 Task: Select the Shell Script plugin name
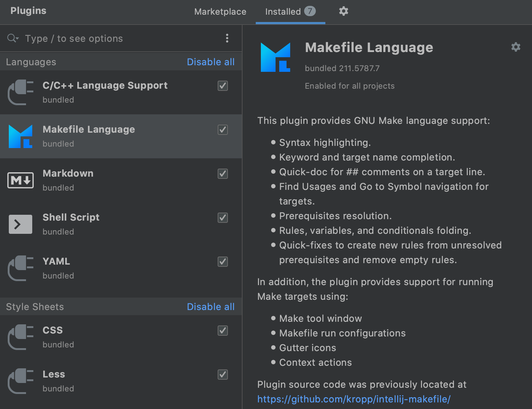pos(71,217)
